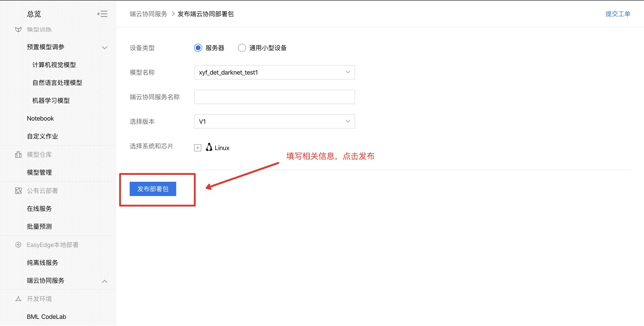Viewport: 644px width, 326px height.
Task: Click the 开发环境 section heading
Action: 39,299
